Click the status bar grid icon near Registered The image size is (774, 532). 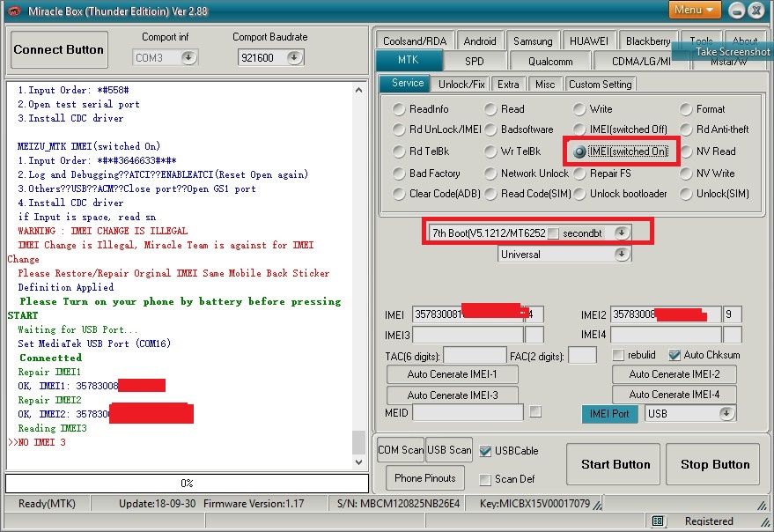(x=658, y=521)
